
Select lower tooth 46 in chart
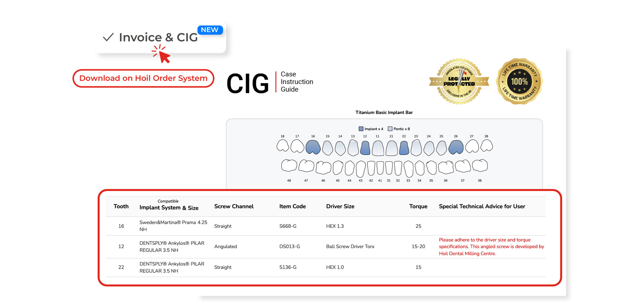323,167
